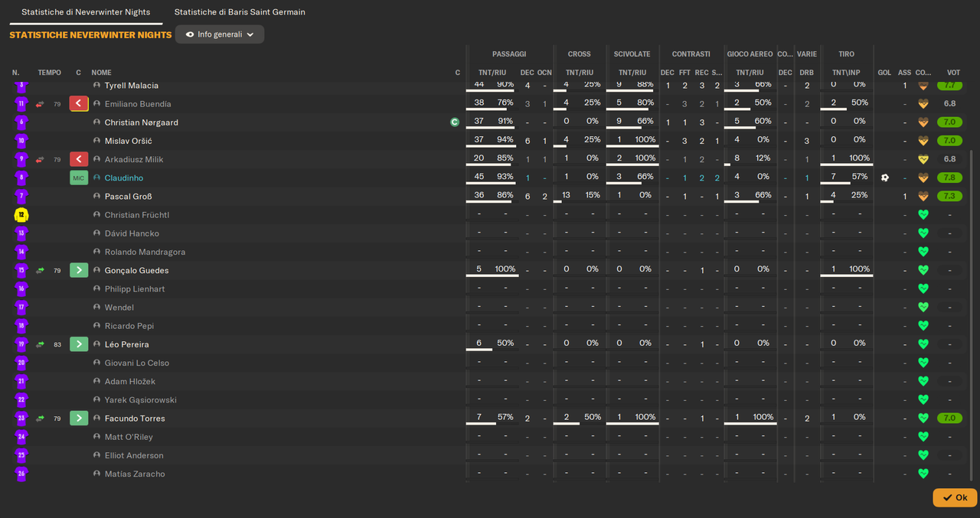Sort by the ASS column header
980x518 pixels.
tap(905, 73)
